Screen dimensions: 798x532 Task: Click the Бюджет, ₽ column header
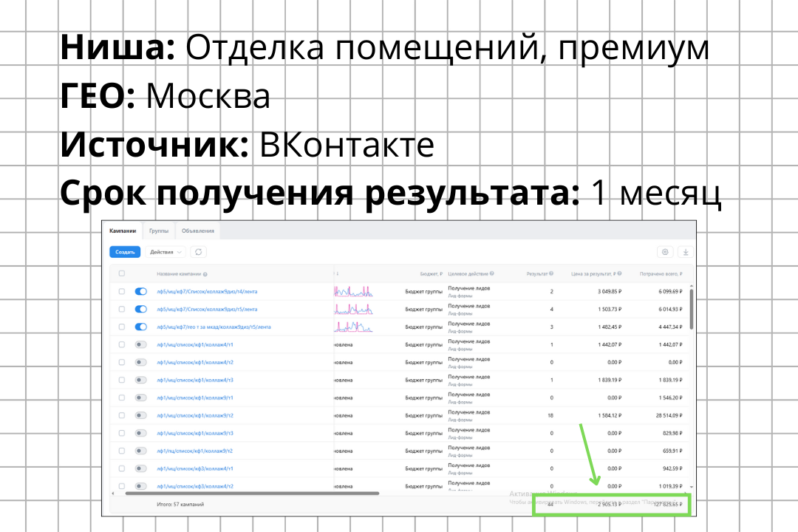click(x=431, y=274)
